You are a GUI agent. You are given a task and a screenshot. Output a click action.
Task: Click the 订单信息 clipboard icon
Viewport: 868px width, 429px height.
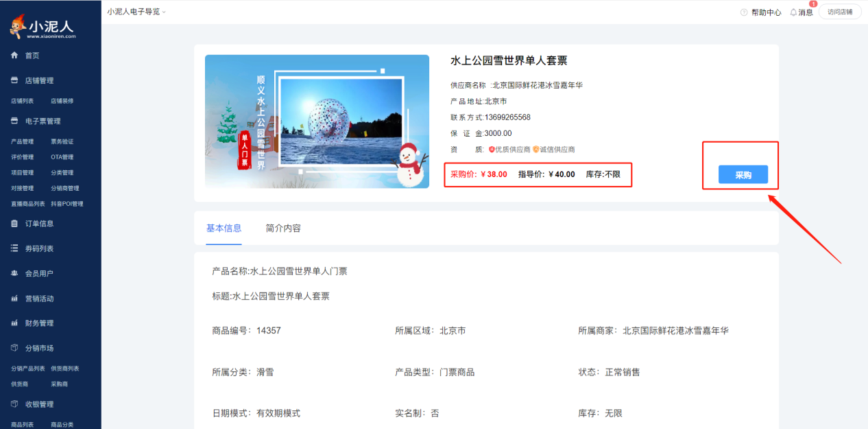[x=14, y=224]
